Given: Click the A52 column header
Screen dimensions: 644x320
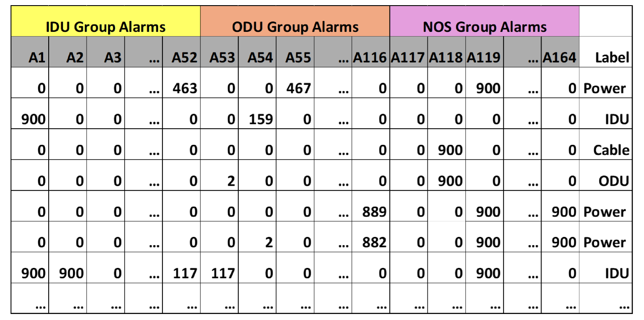Looking at the screenshot, I should tap(185, 58).
